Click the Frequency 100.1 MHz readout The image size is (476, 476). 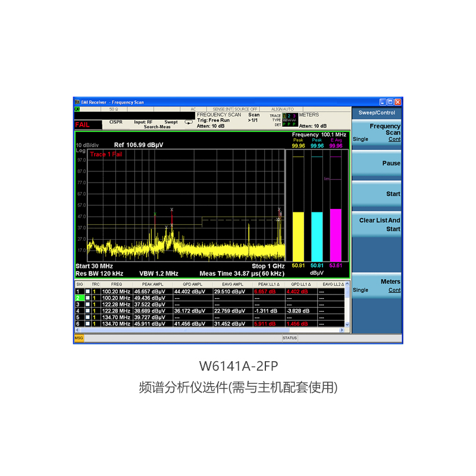point(319,134)
